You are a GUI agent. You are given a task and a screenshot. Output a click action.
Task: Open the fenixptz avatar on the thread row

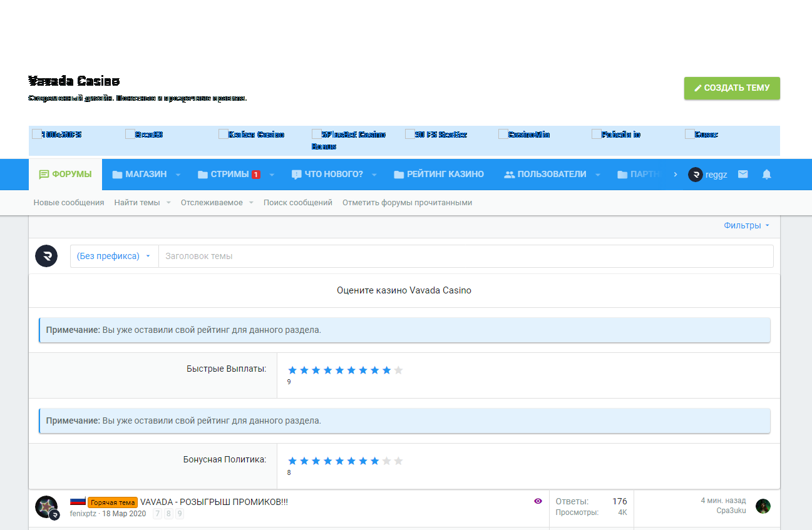click(x=46, y=507)
